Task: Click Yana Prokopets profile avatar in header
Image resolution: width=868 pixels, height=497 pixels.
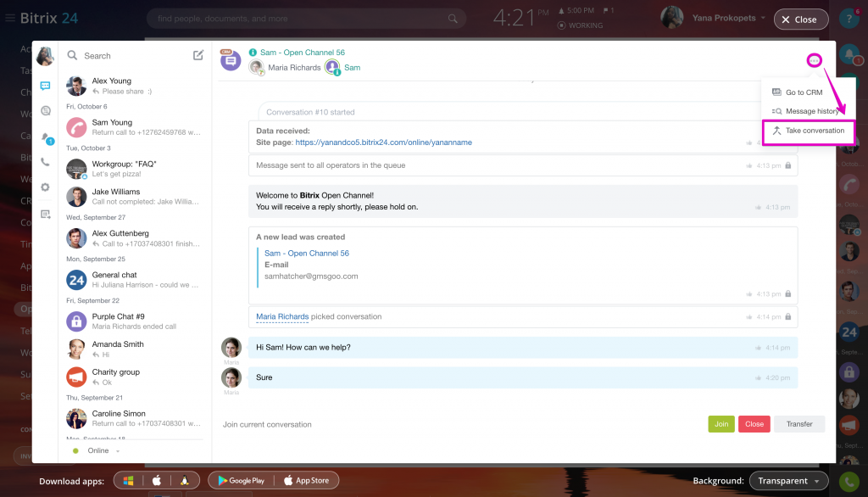Action: (671, 19)
